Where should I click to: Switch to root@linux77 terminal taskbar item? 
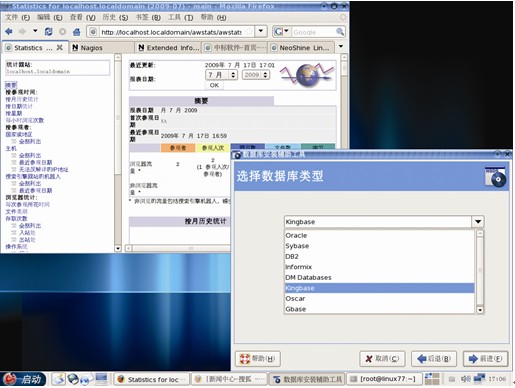(384, 379)
